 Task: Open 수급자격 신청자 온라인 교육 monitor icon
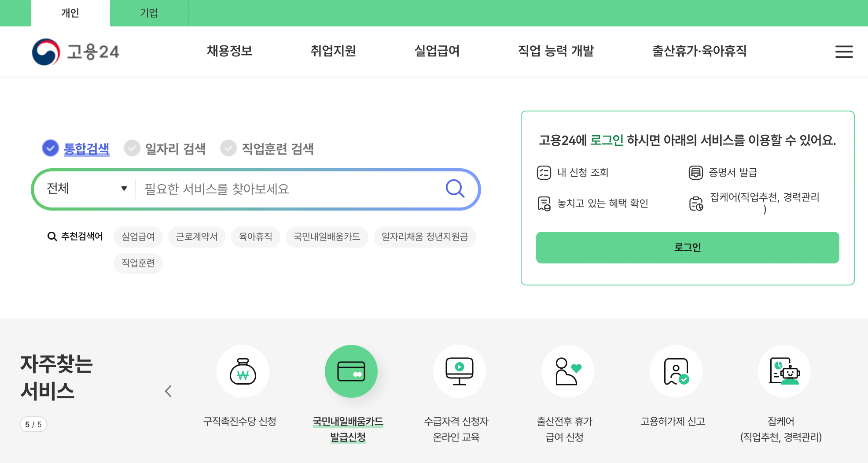459,371
